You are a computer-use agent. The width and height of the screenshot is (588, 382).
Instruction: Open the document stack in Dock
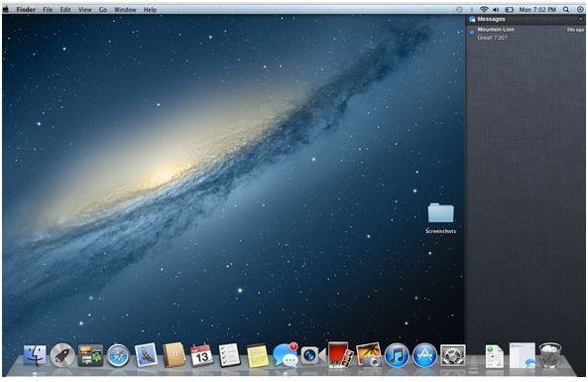[x=494, y=356]
